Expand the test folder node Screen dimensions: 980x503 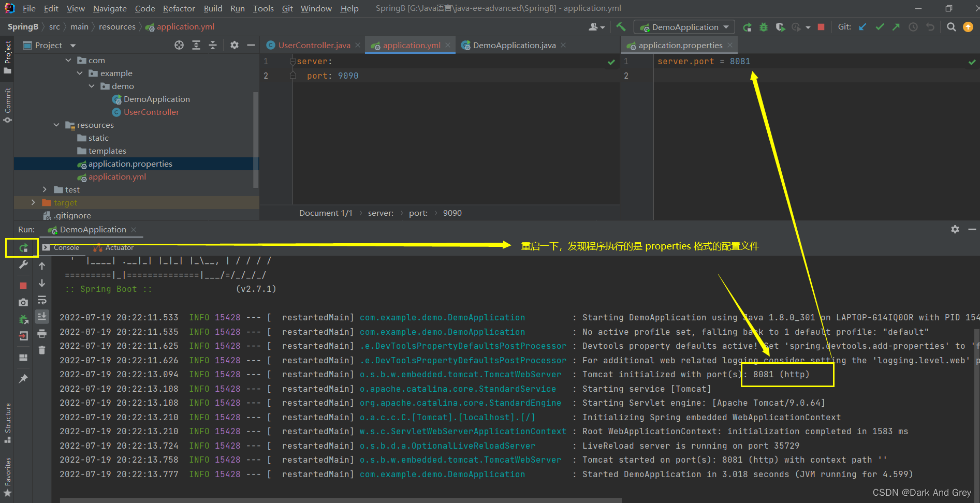[x=45, y=190]
